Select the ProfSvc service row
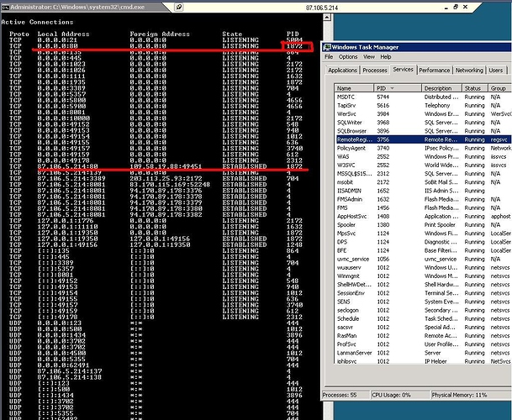 point(423,344)
